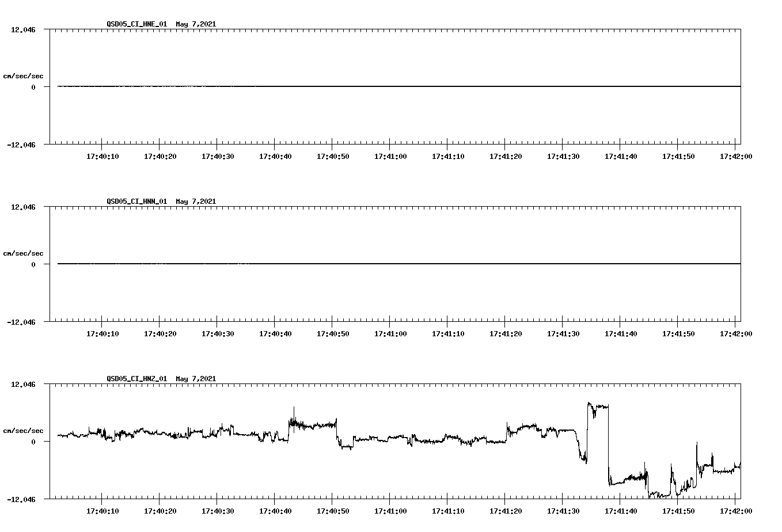Image resolution: width=782 pixels, height=532 pixels.
Task: Click the 17:41:00 time tick on HNN axis
Action: point(390,325)
